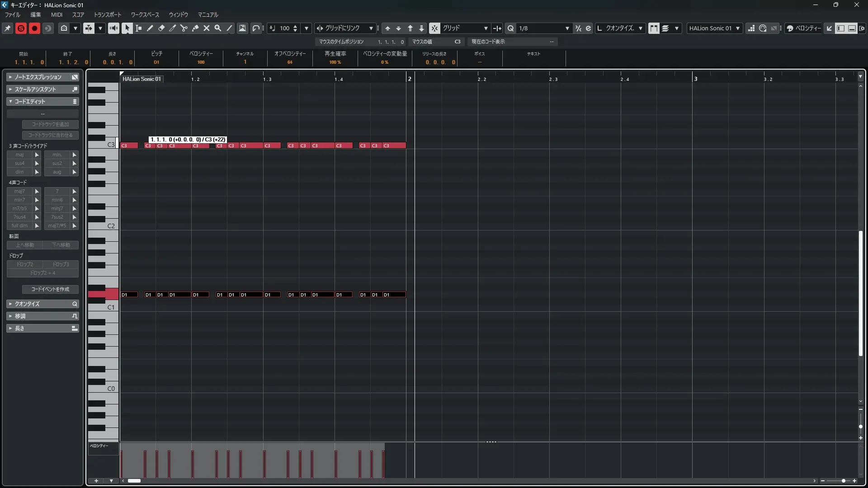Select the Line tool
The height and width of the screenshot is (488, 868).
point(230,28)
